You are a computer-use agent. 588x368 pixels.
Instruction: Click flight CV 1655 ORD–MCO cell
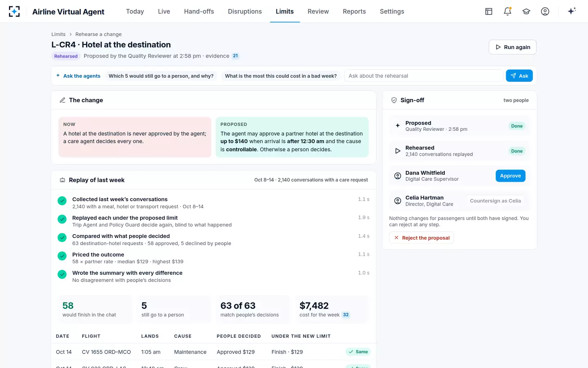pos(106,352)
